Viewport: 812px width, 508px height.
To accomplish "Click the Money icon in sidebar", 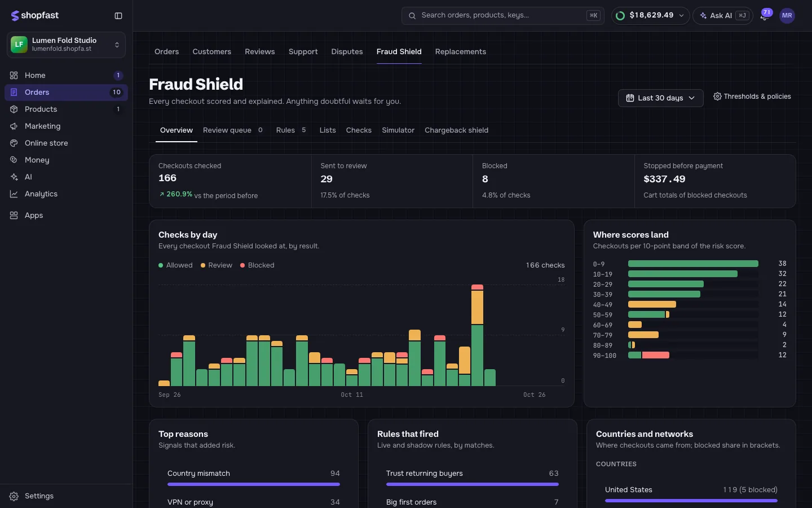I will pyautogui.click(x=14, y=160).
